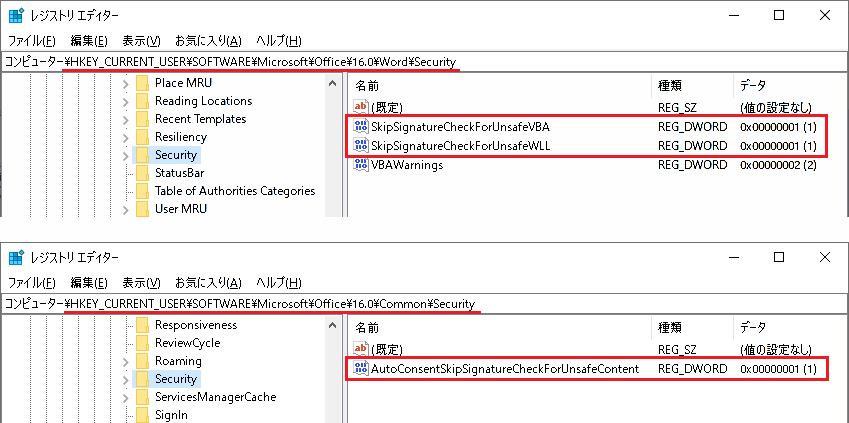This screenshot has height=423, width=849.
Task: Click Registry Editor app icon in upper title bar
Action: pos(16,16)
